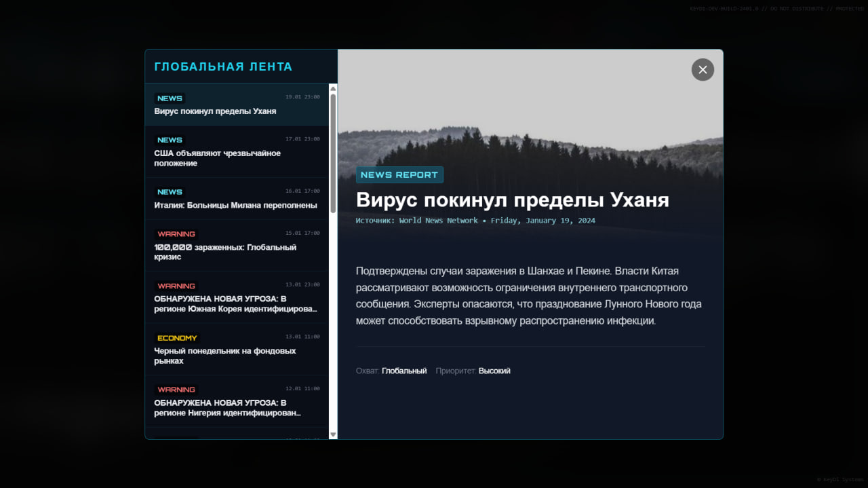Open warning about Нигерия region threat
The height and width of the screenshot is (488, 868).
[237, 401]
